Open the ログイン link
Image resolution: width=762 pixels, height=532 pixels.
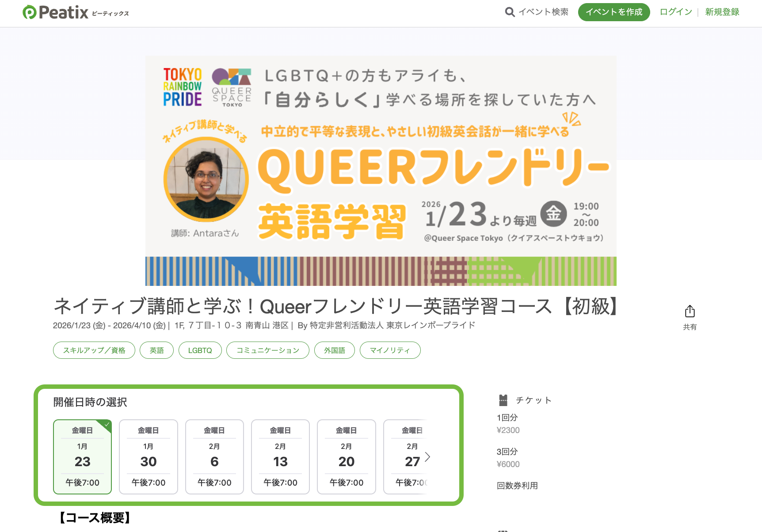point(676,12)
